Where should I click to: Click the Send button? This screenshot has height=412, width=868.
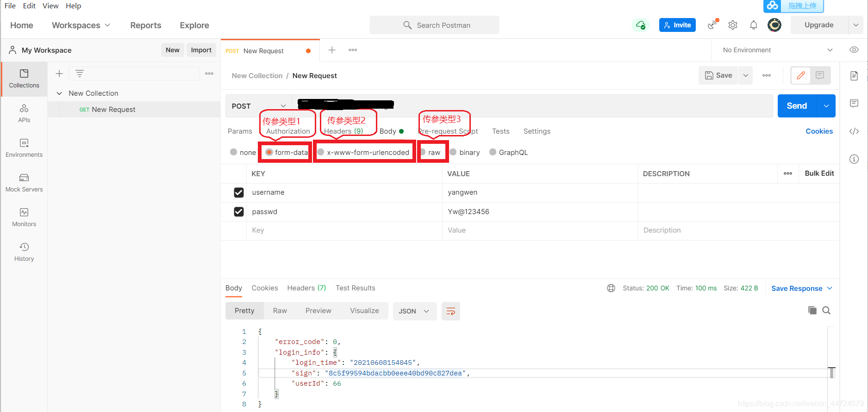click(x=797, y=106)
